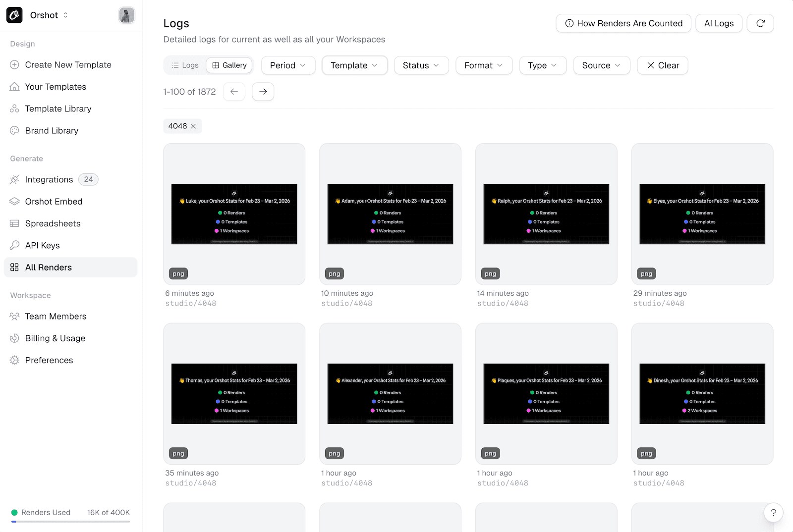Open the help question mark button

(x=773, y=513)
